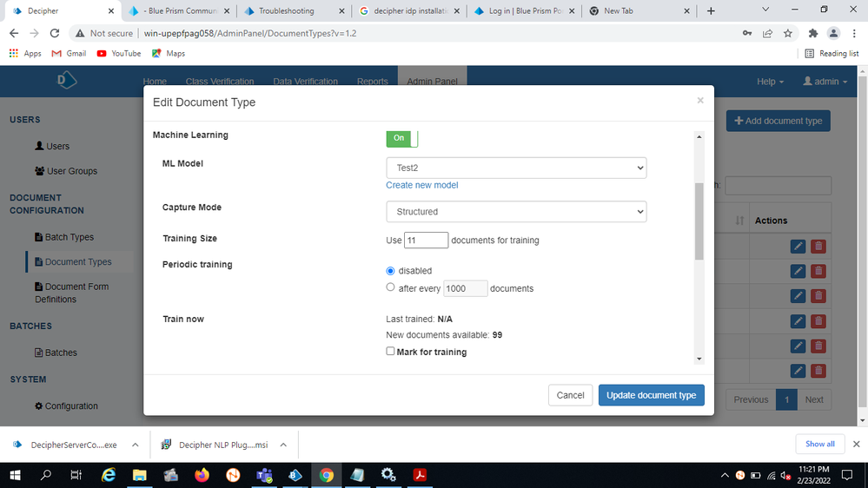Switch to the Log in Blue Prism Portal tab
The height and width of the screenshot is (488, 868).
(524, 11)
